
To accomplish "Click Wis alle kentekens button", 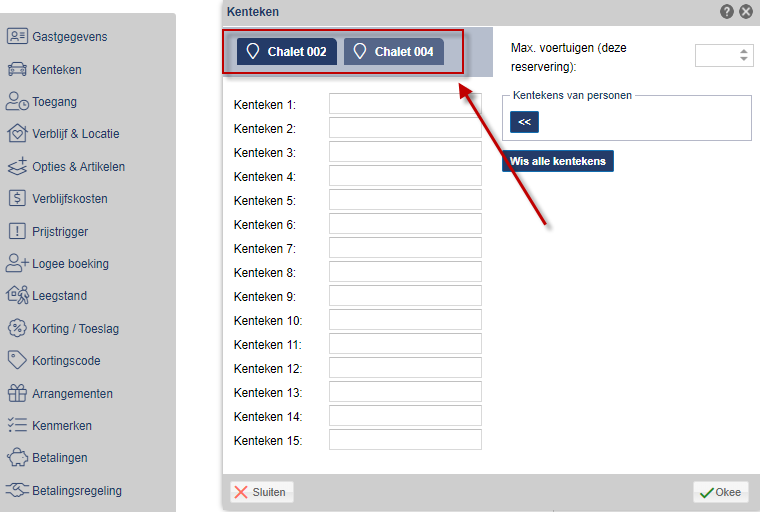I will [558, 161].
